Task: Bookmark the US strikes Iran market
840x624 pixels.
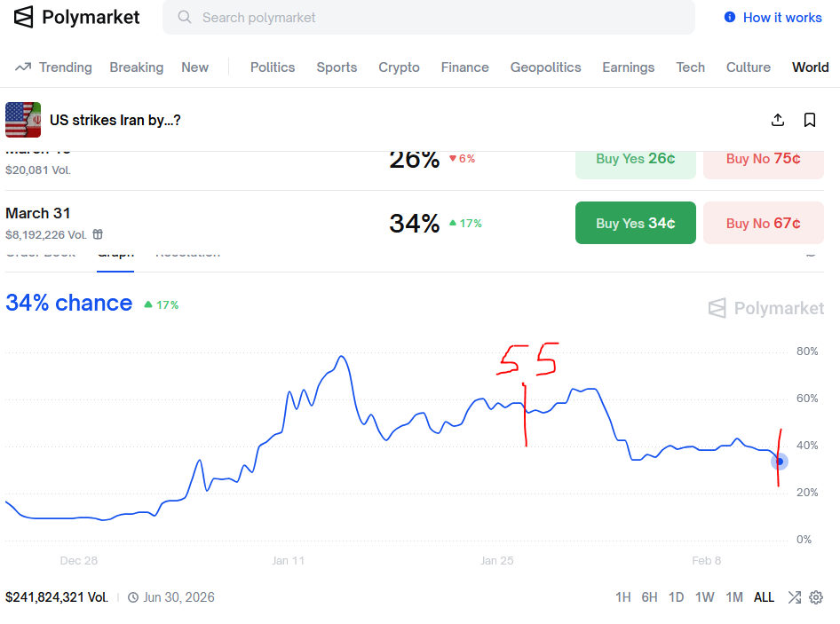Action: pyautogui.click(x=810, y=120)
